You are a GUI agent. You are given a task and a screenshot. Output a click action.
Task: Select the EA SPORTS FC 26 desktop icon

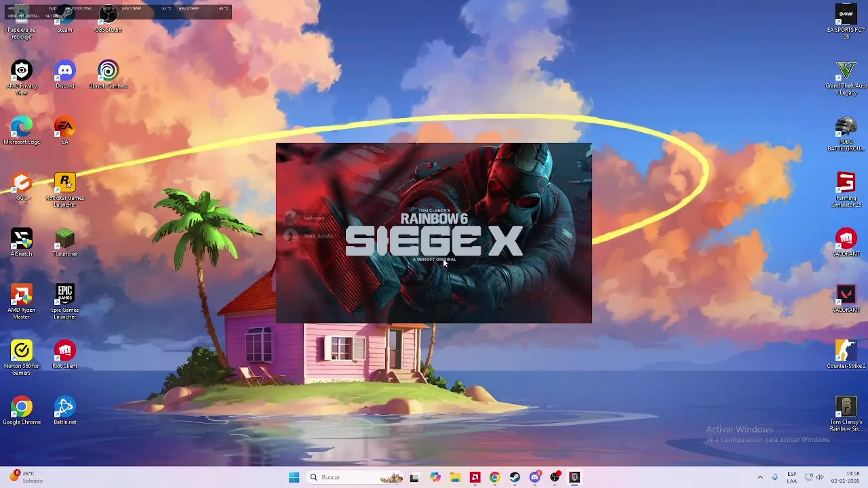pos(846,22)
